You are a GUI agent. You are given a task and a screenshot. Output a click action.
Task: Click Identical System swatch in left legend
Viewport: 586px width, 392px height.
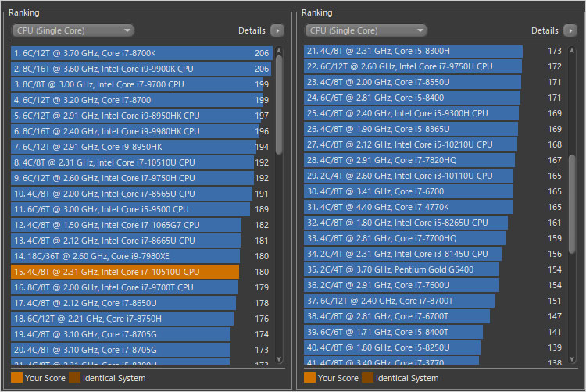[x=75, y=378]
